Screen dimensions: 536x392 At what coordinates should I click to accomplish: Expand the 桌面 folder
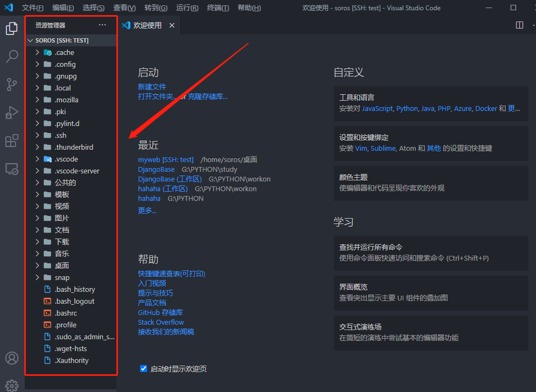coord(37,265)
